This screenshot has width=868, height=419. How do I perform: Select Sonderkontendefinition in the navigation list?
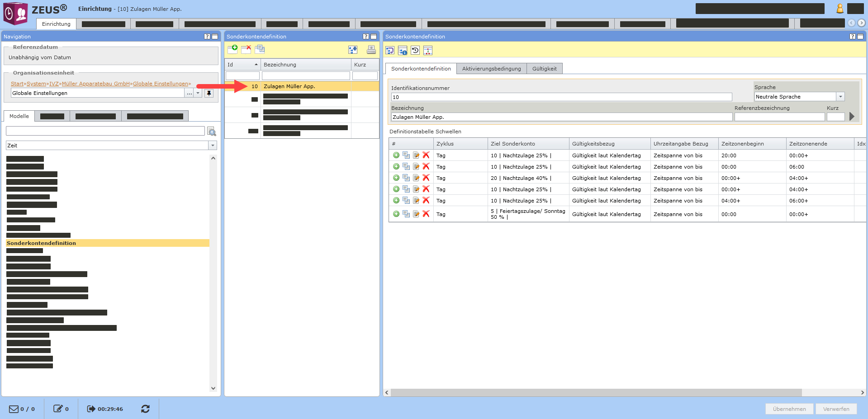click(41, 243)
